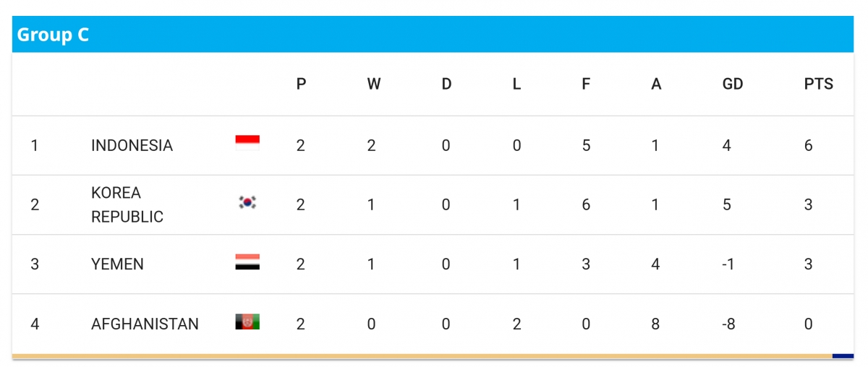Click the L column header
868x367 pixels.
click(516, 85)
